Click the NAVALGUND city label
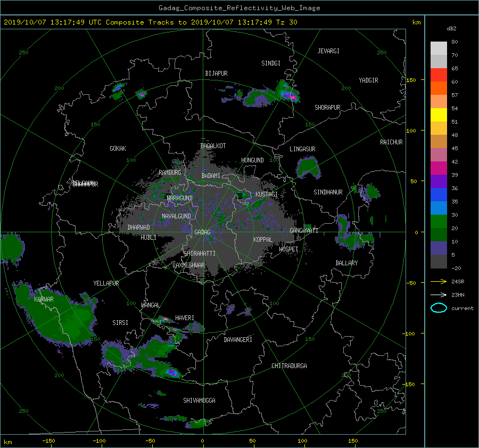Screen dimensions: 479x448 click(176, 216)
